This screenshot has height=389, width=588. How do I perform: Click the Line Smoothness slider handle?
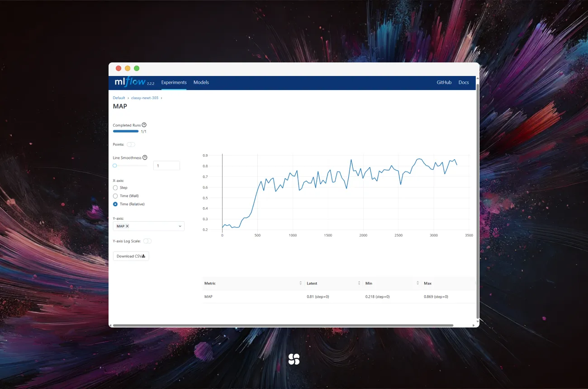click(x=115, y=166)
